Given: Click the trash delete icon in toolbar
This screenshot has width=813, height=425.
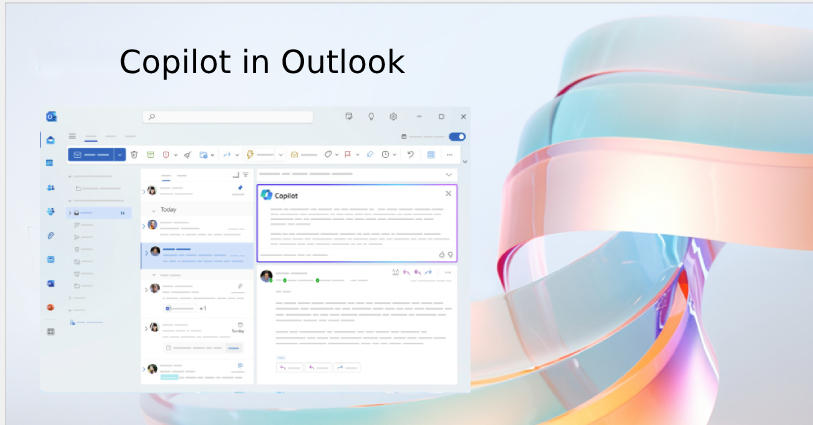Looking at the screenshot, I should point(134,155).
